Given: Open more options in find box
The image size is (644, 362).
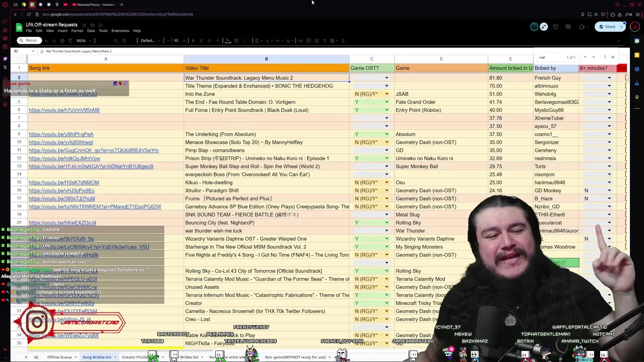Looking at the screenshot, I should [605, 57].
